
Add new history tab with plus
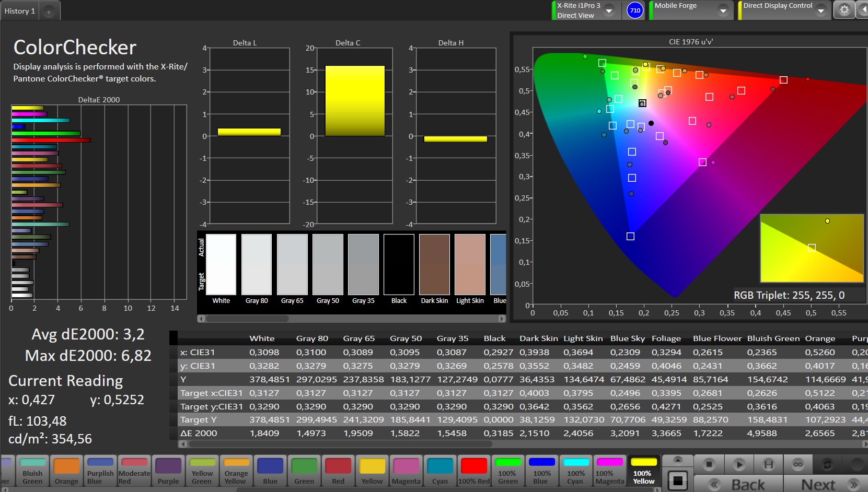49,11
